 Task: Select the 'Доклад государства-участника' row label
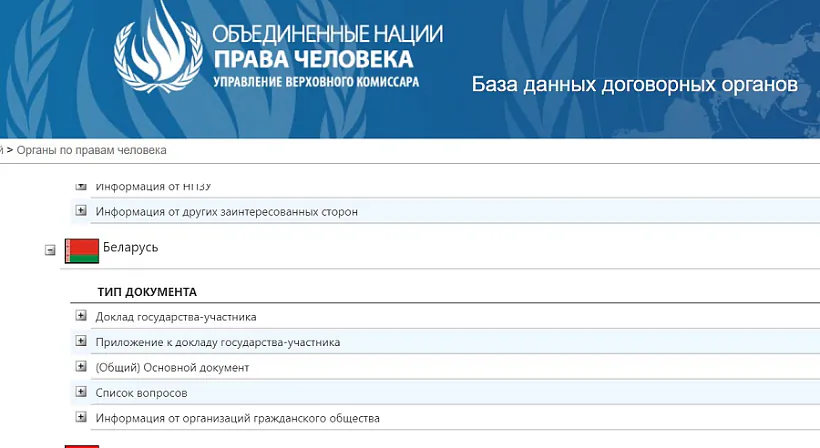click(x=176, y=317)
